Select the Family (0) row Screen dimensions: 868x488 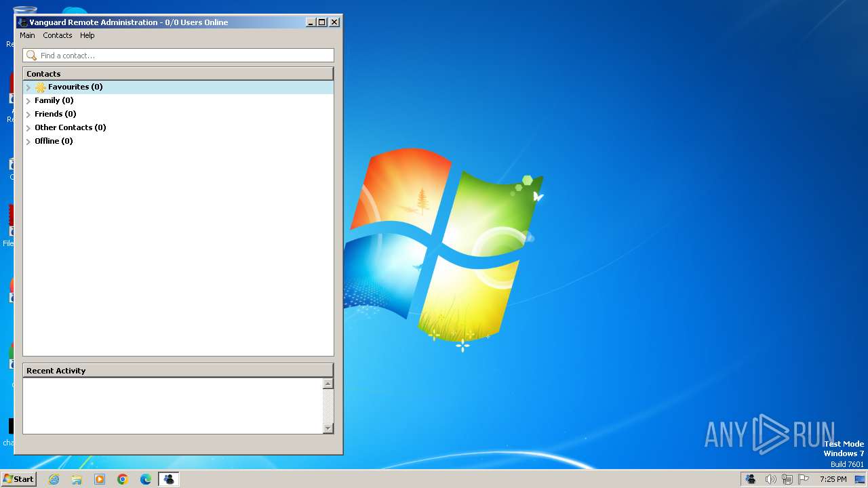point(178,100)
